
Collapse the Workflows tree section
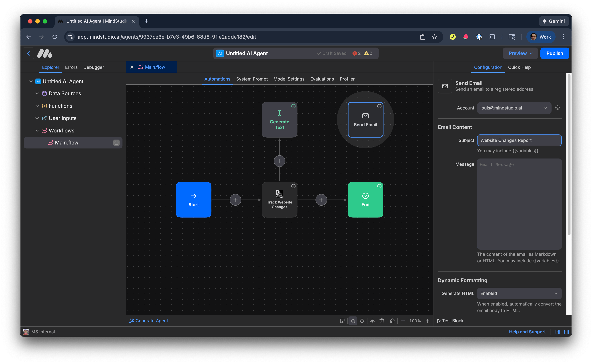(x=37, y=130)
